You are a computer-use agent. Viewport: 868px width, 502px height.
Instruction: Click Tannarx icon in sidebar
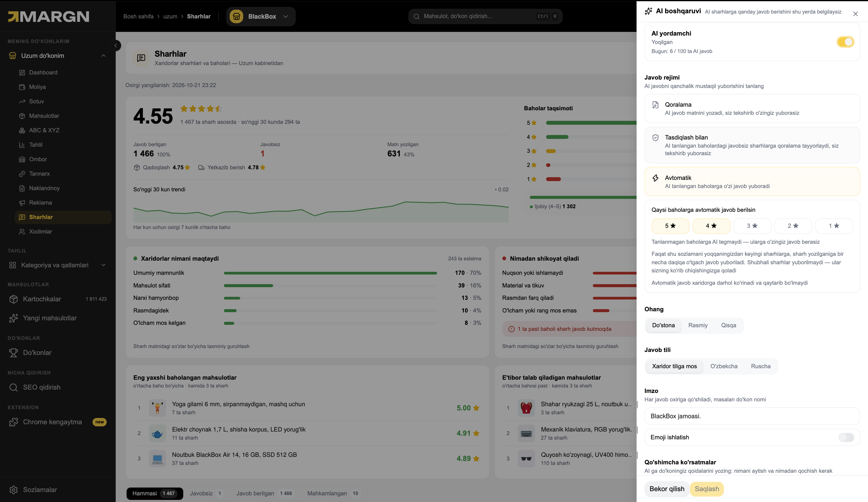[x=22, y=174]
